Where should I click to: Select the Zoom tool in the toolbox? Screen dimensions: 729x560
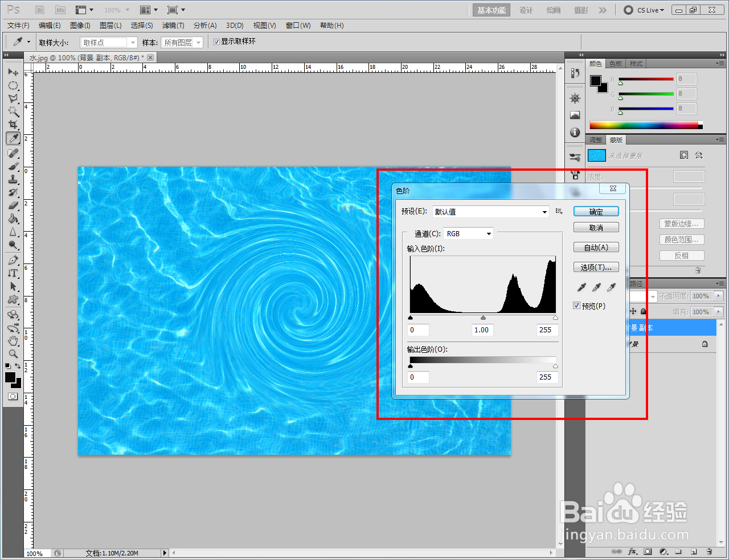tap(13, 353)
